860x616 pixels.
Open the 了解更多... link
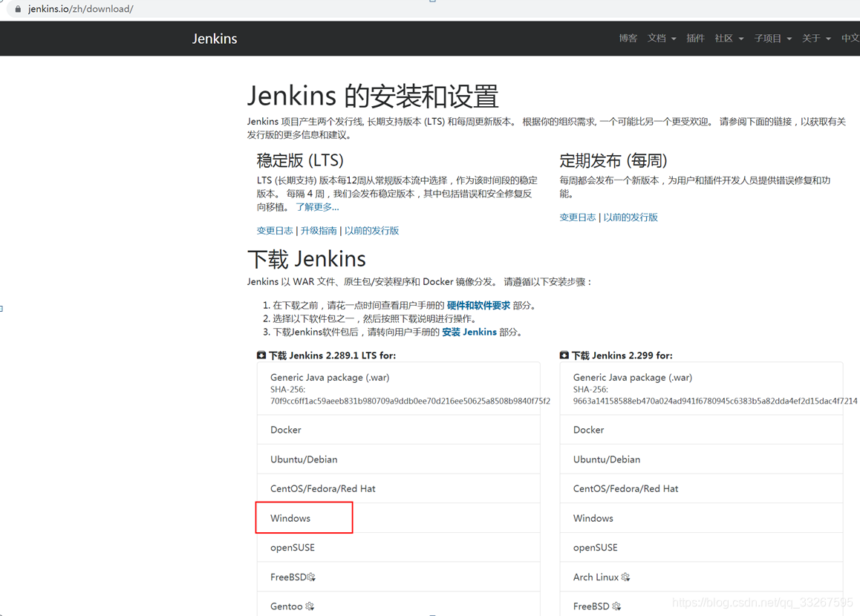[x=318, y=207]
